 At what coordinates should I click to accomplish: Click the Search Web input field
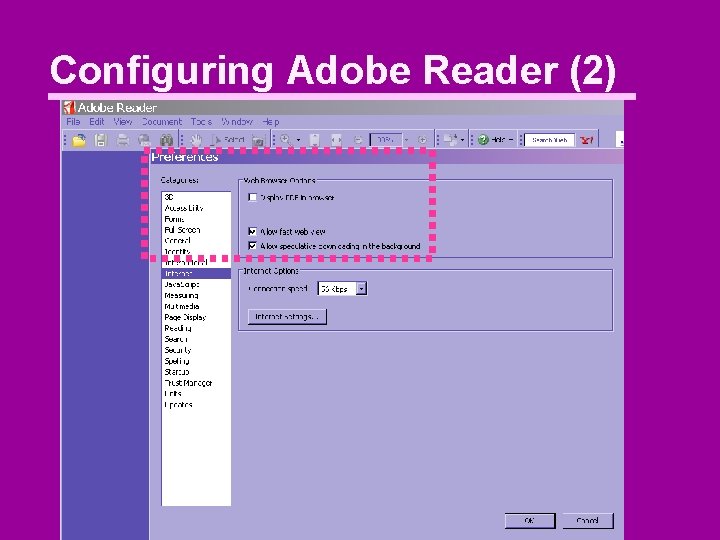[549, 140]
